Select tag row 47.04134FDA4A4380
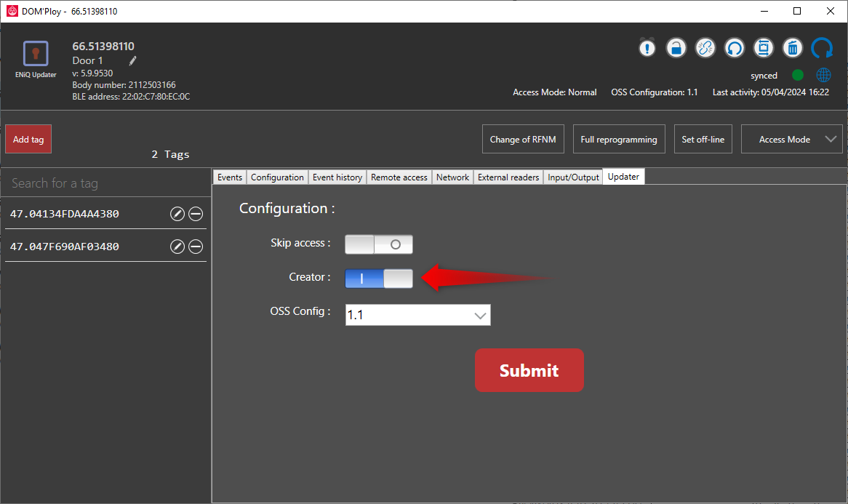Image resolution: width=848 pixels, height=504 pixels. coord(106,214)
